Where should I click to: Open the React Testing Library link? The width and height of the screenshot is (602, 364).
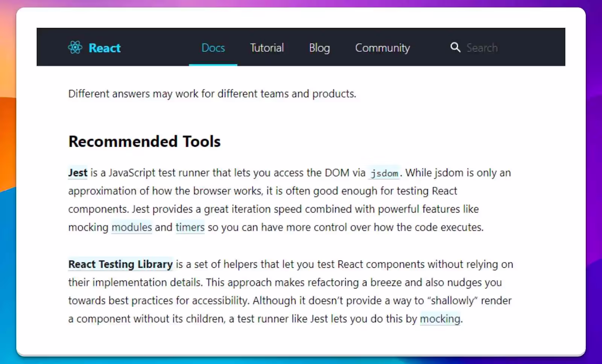coord(120,264)
